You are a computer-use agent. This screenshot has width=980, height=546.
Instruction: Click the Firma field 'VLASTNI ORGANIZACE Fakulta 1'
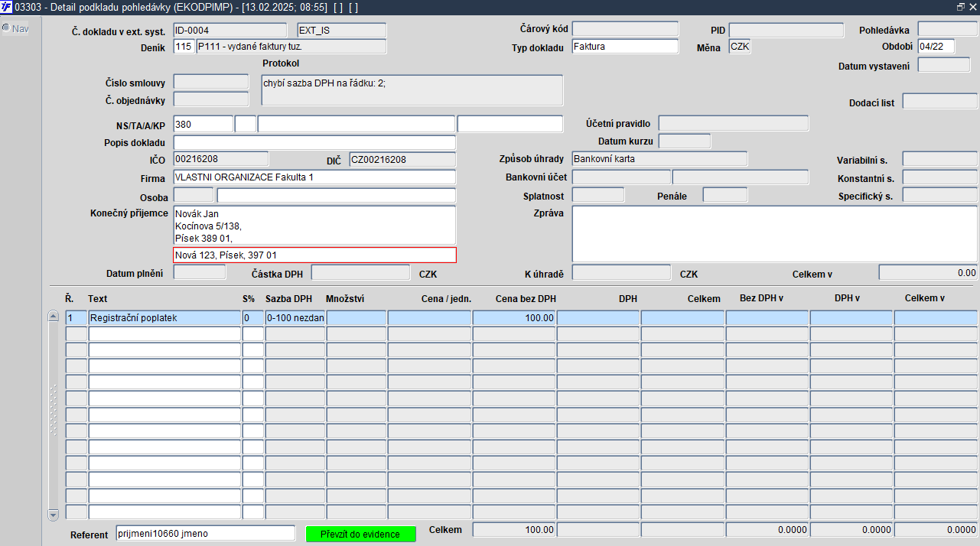pos(314,177)
